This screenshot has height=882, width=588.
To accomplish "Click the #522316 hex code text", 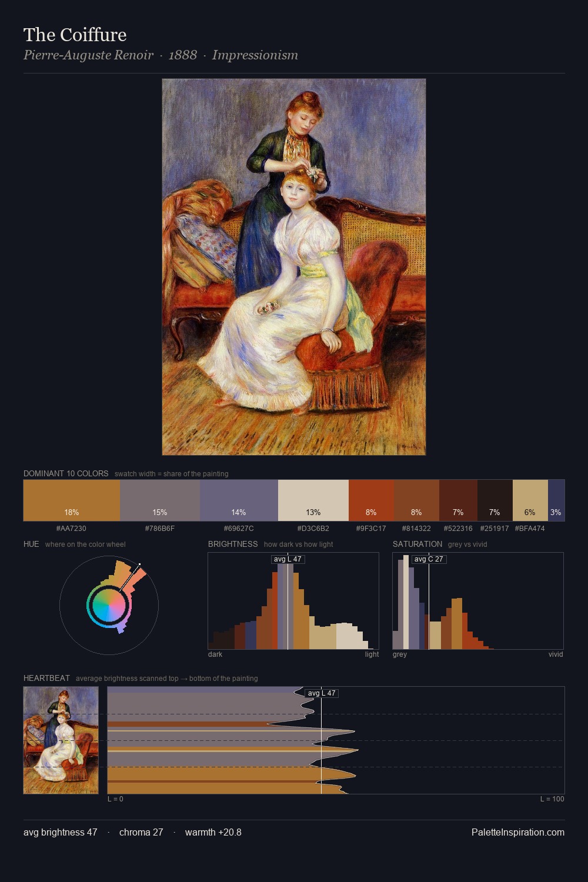I will pyautogui.click(x=458, y=529).
